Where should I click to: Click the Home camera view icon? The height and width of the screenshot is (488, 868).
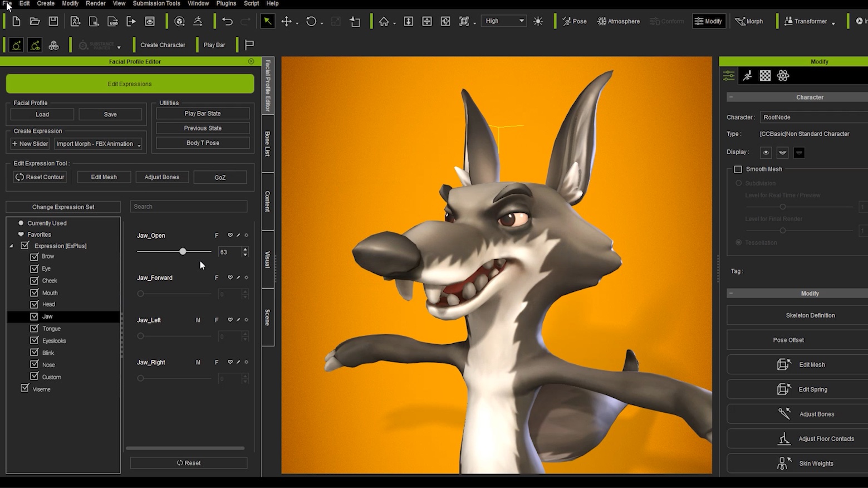384,21
